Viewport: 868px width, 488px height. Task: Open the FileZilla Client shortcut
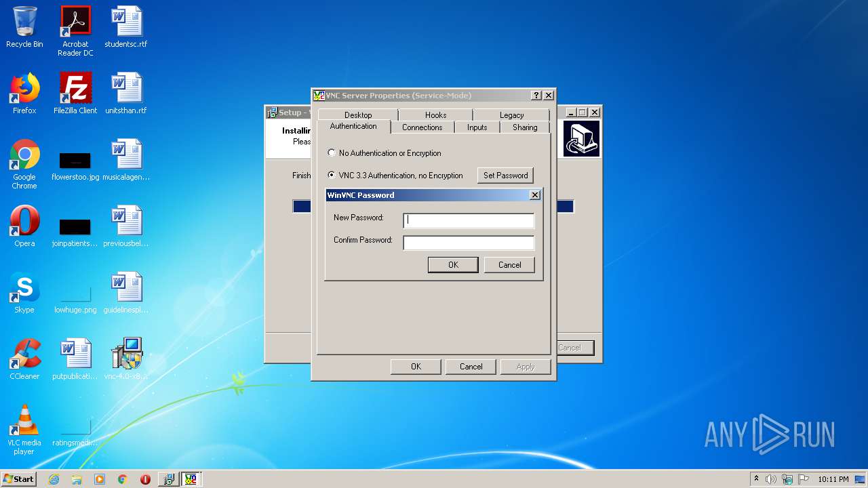pyautogui.click(x=75, y=94)
